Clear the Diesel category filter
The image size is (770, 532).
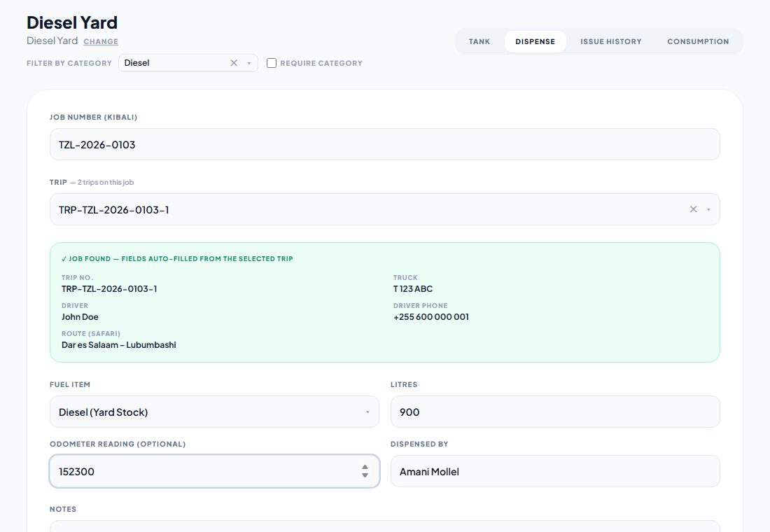(x=234, y=63)
